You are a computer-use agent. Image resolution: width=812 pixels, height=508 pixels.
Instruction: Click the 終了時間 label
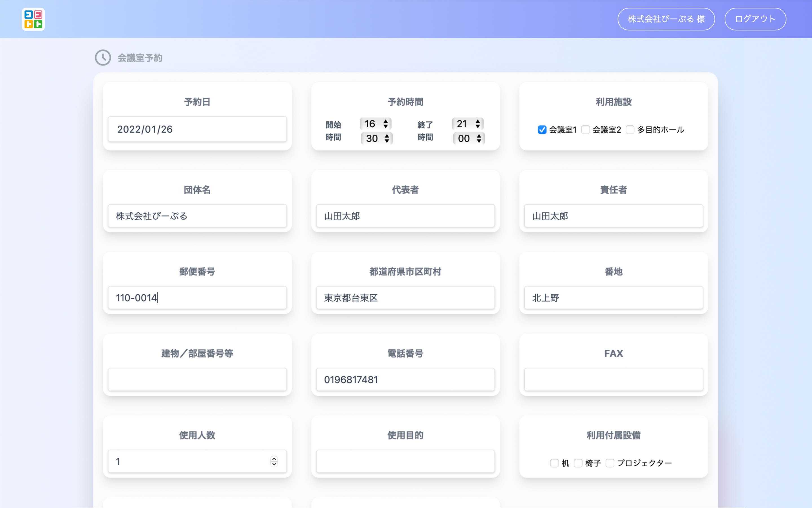coord(425,131)
